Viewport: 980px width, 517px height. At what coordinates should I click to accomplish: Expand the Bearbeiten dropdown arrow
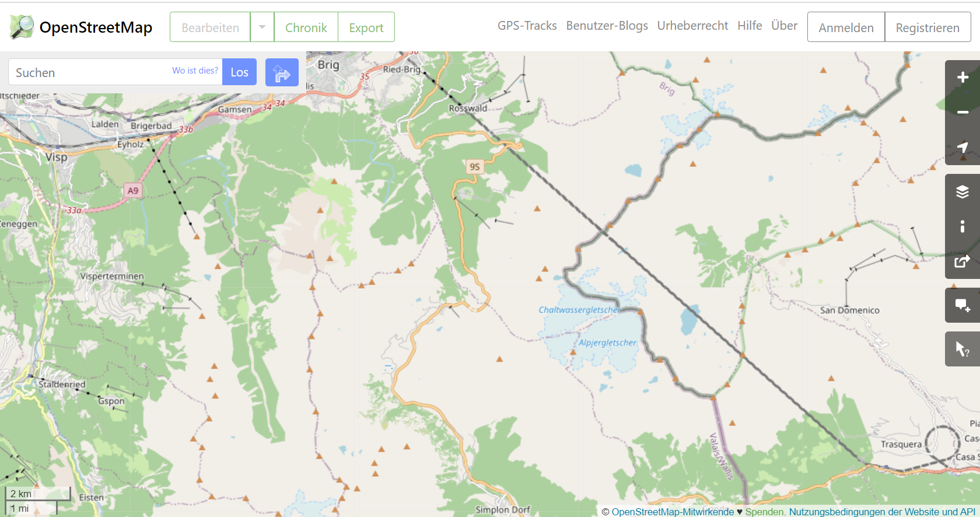point(262,27)
